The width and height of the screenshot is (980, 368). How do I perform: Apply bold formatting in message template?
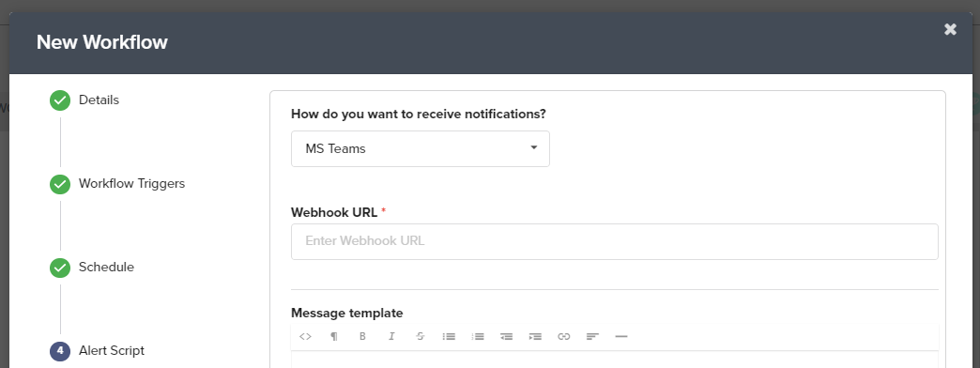(x=362, y=336)
